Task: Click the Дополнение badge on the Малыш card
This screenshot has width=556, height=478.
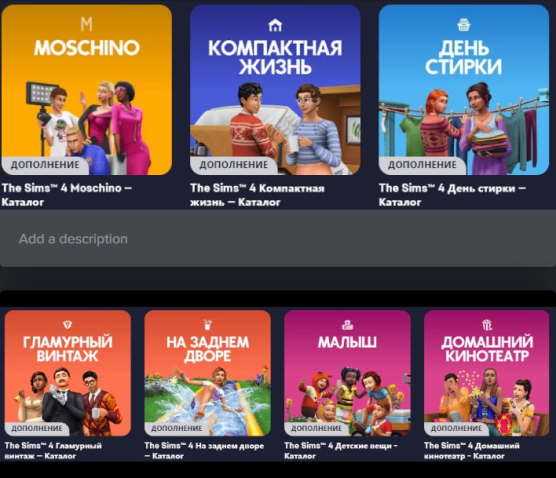Action: coord(316,428)
